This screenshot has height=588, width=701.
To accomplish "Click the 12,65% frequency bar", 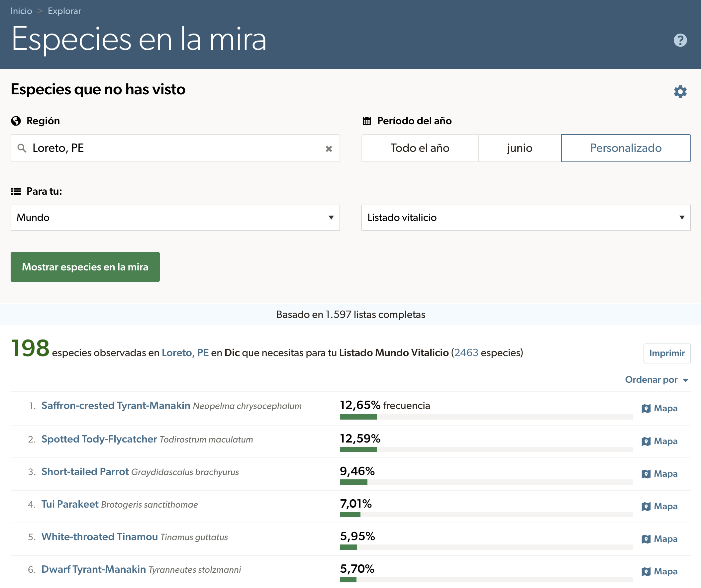I will point(486,417).
